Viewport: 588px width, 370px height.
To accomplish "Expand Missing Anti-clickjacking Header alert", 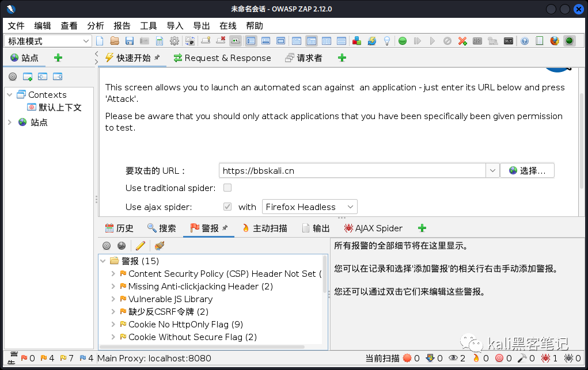I will click(113, 287).
